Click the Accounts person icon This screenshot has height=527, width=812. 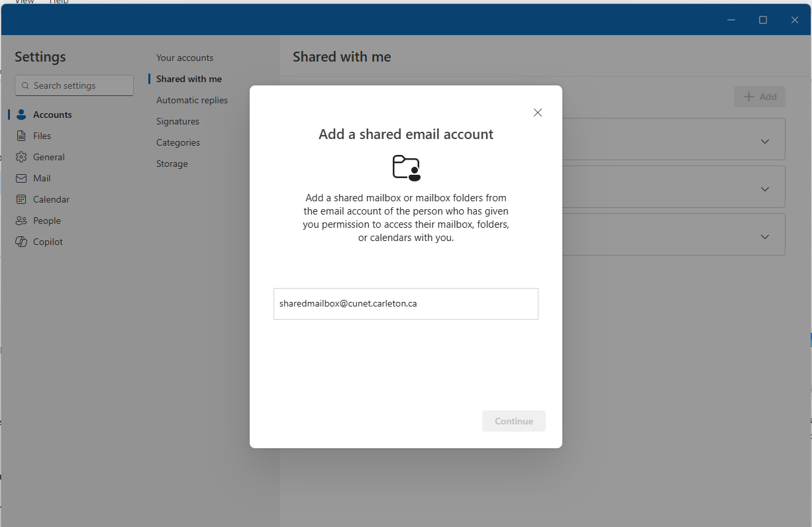[x=21, y=115]
